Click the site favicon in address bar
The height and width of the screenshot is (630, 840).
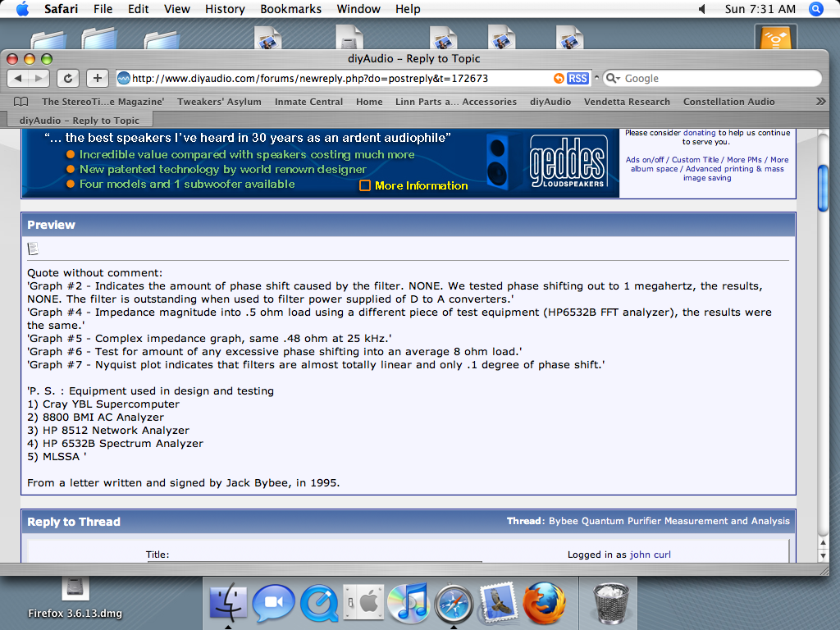(x=124, y=78)
